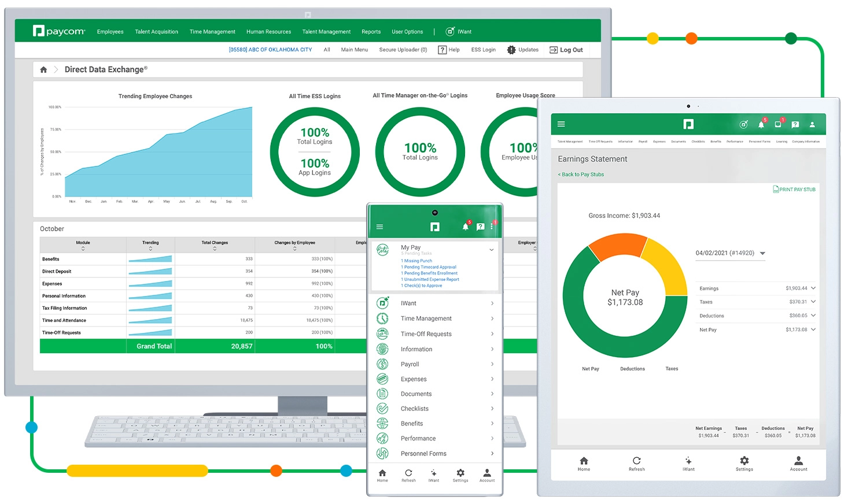Go to Home via desktop breadcrumb icon

pyautogui.click(x=43, y=69)
